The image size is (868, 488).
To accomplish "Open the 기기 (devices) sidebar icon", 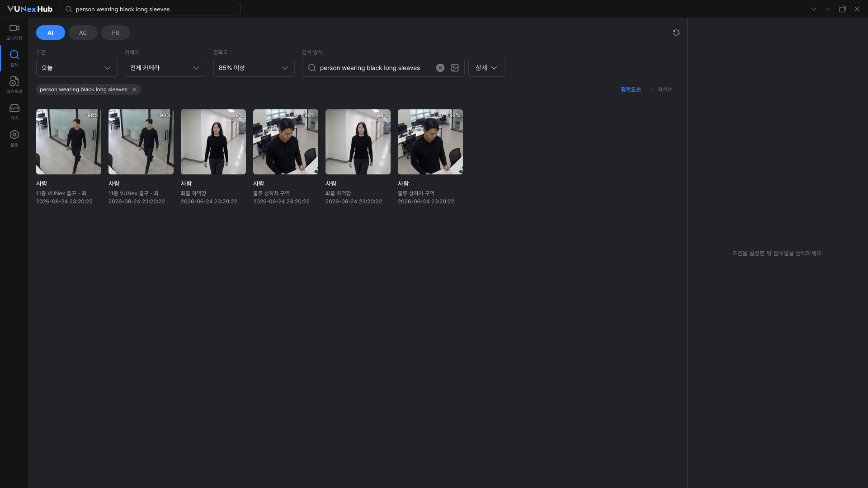I will 14,112.
